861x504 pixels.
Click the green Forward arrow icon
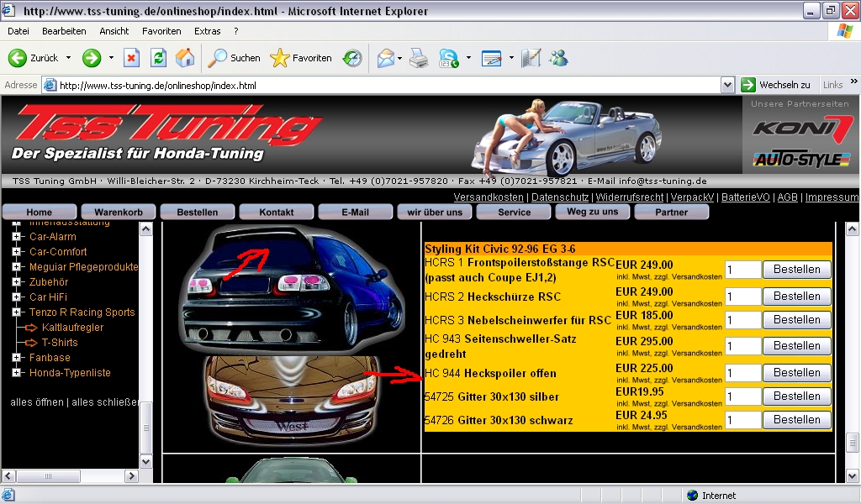(x=92, y=58)
